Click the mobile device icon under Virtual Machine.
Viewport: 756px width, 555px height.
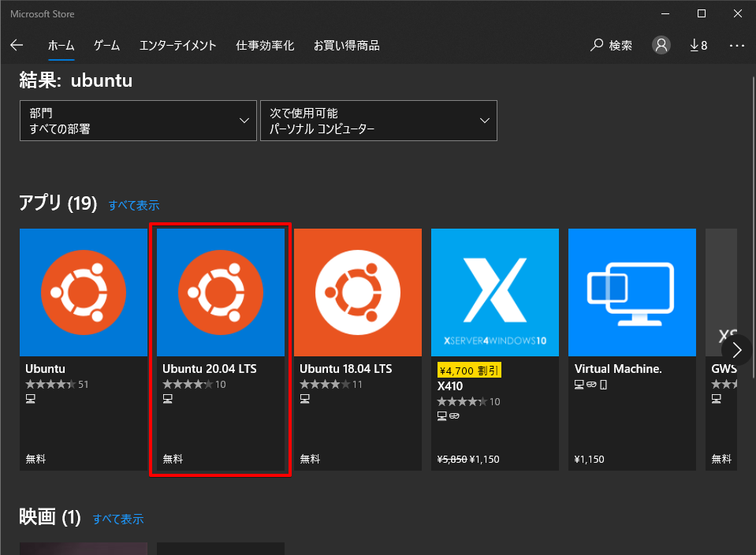pyautogui.click(x=603, y=385)
